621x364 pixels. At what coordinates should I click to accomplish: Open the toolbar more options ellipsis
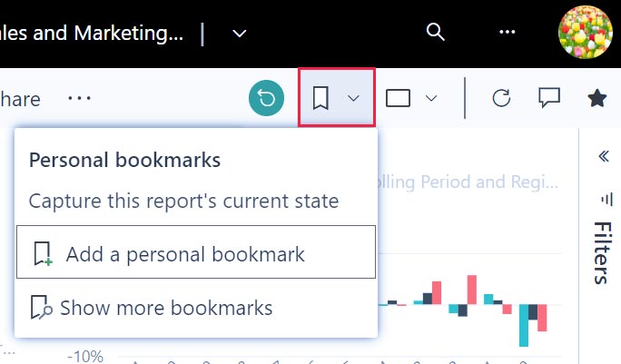click(79, 98)
